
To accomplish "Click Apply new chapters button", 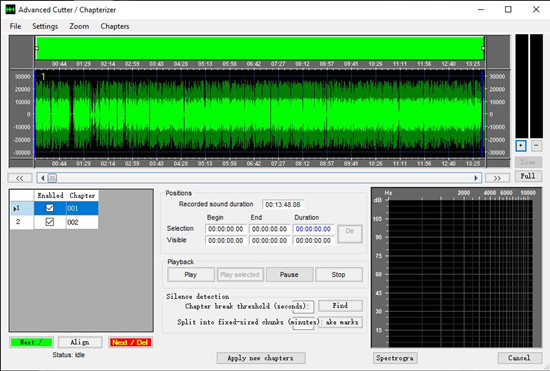I will (x=261, y=358).
